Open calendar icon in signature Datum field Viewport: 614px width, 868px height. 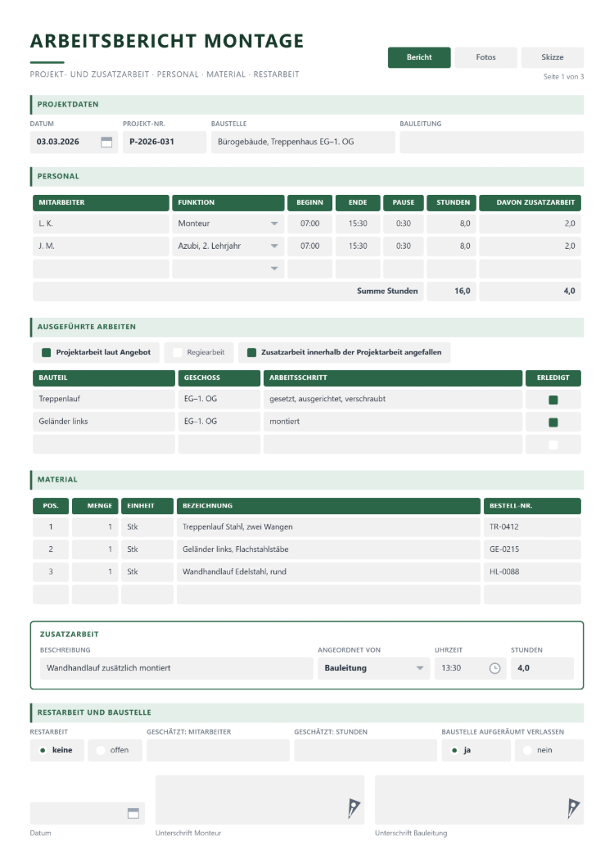point(133,813)
